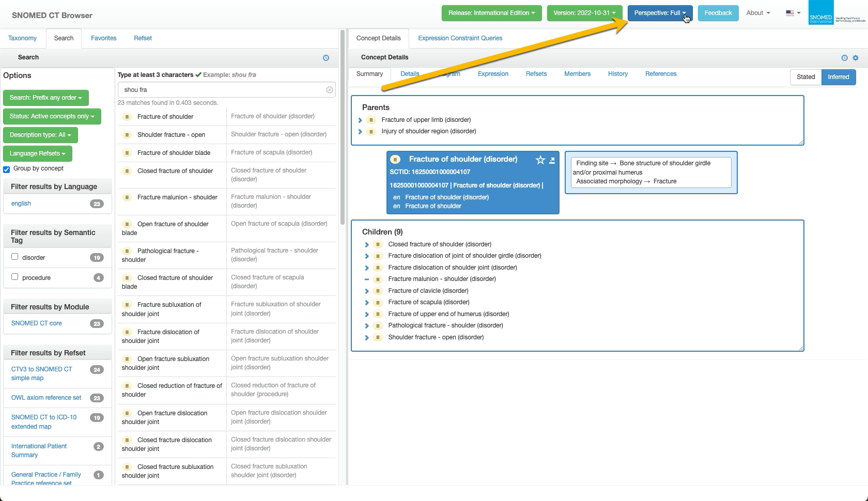Click the icon next to Fracture of clavicle child
868x501 pixels.
click(378, 291)
